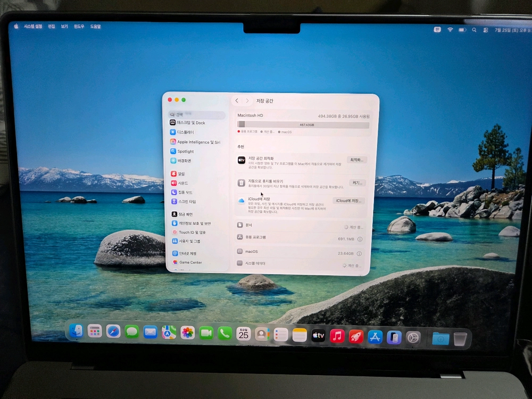Click info icon for macOS row
This screenshot has width=532, height=399.
point(359,253)
